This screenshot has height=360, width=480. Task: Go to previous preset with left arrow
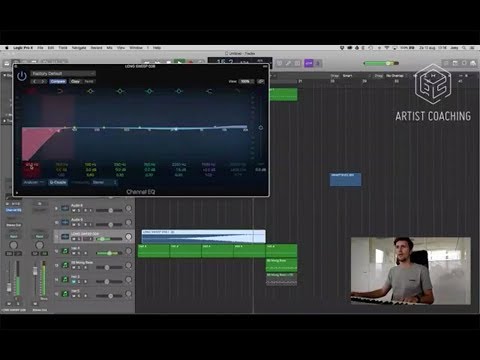(35, 81)
